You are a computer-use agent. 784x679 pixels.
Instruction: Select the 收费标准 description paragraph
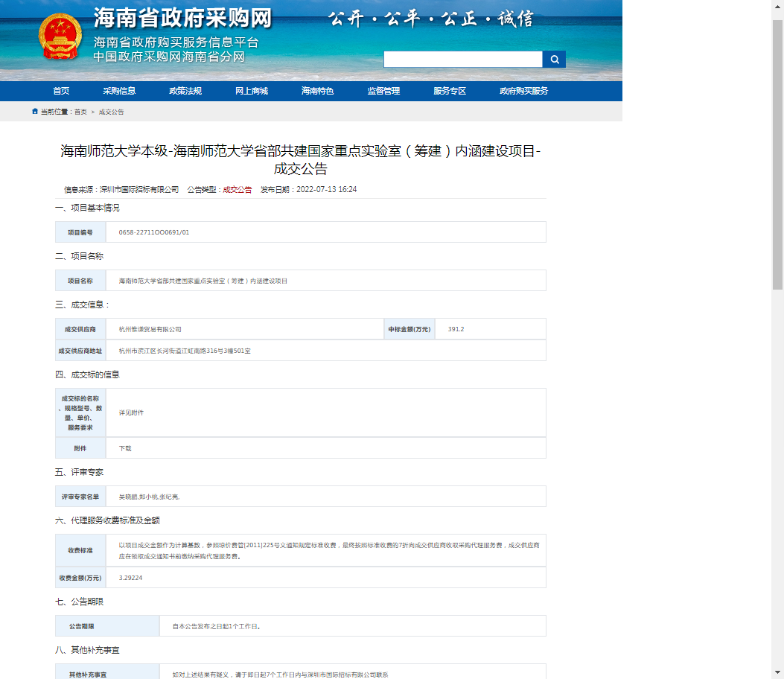point(329,550)
